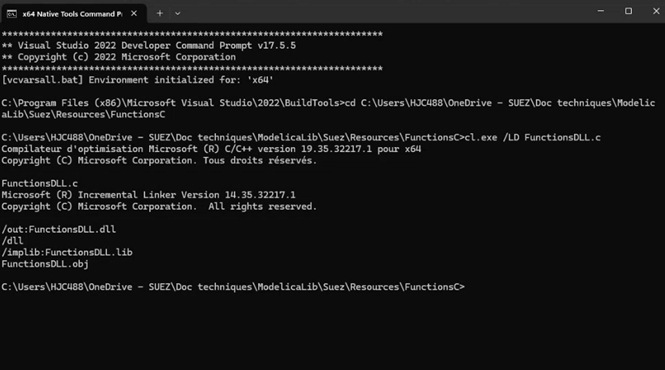The image size is (665, 370).
Task: Click the 'cl.exe /LD FunctionsDLL.c' command text
Action: 533,137
